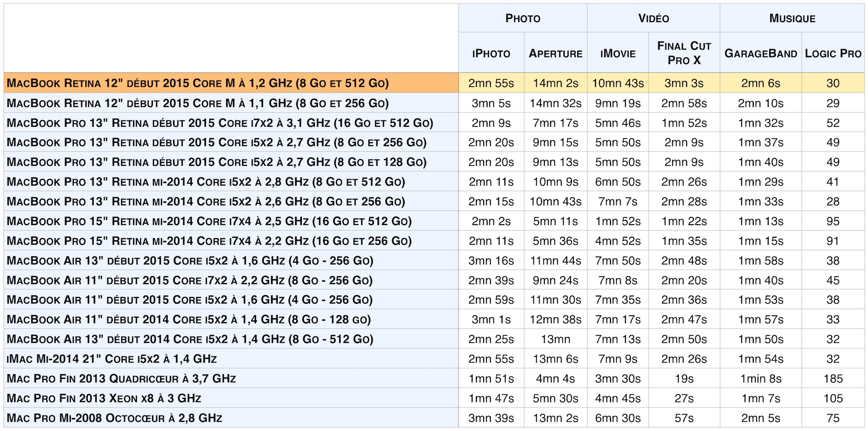Click the Final Cut value 3mn 3s
This screenshot has height=431, width=868.
pos(684,83)
